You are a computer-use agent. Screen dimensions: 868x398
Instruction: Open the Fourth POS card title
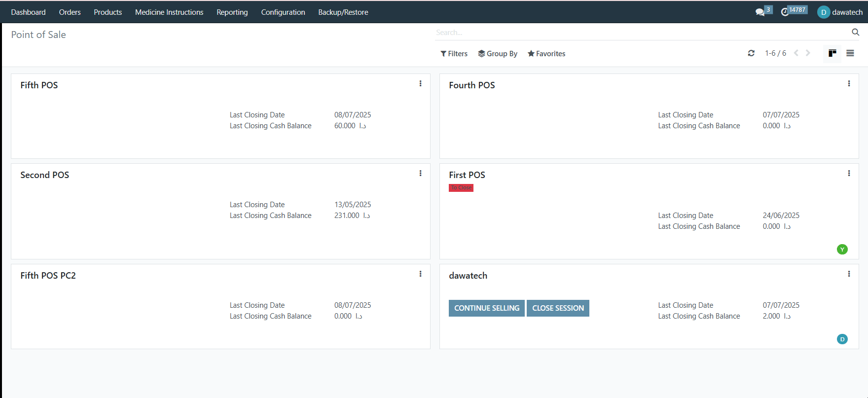472,85
